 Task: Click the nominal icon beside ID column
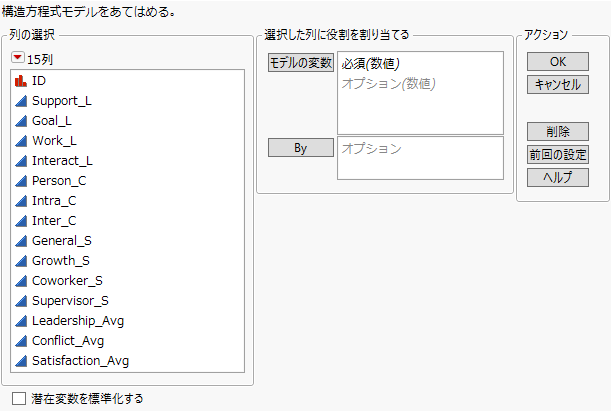point(21,80)
